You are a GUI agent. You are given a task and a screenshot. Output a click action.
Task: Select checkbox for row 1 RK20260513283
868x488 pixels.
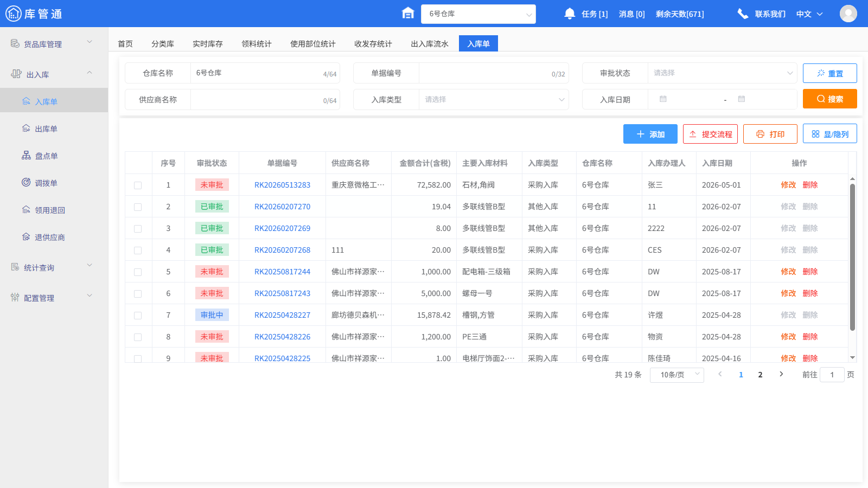click(x=138, y=185)
